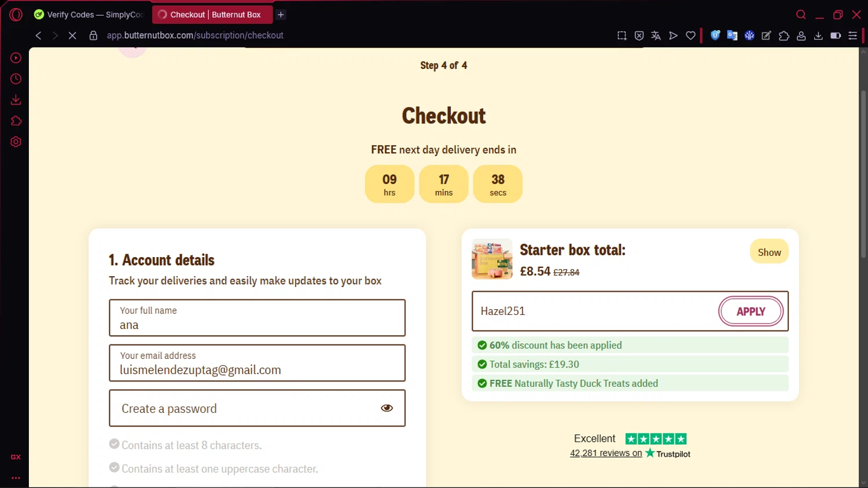Click the Excellent rating label
The image size is (868, 488).
pos(594,439)
